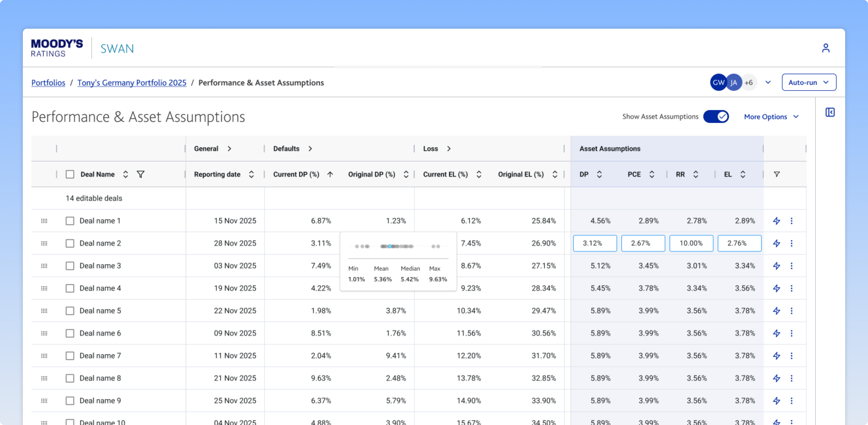The image size is (868, 425).
Task: Check the Deal name 6 checkbox
Action: (x=70, y=333)
